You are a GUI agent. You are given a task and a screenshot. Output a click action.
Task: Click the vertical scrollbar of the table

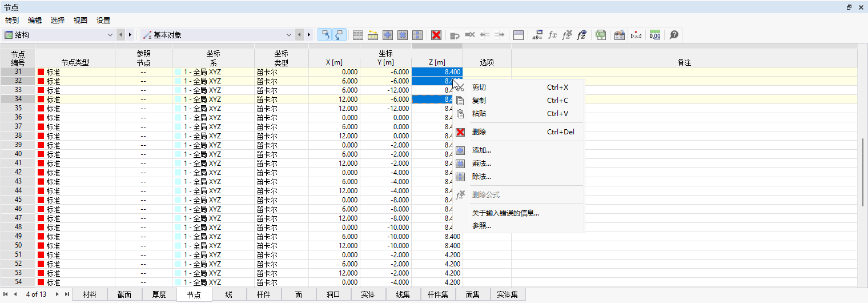pyautogui.click(x=862, y=172)
